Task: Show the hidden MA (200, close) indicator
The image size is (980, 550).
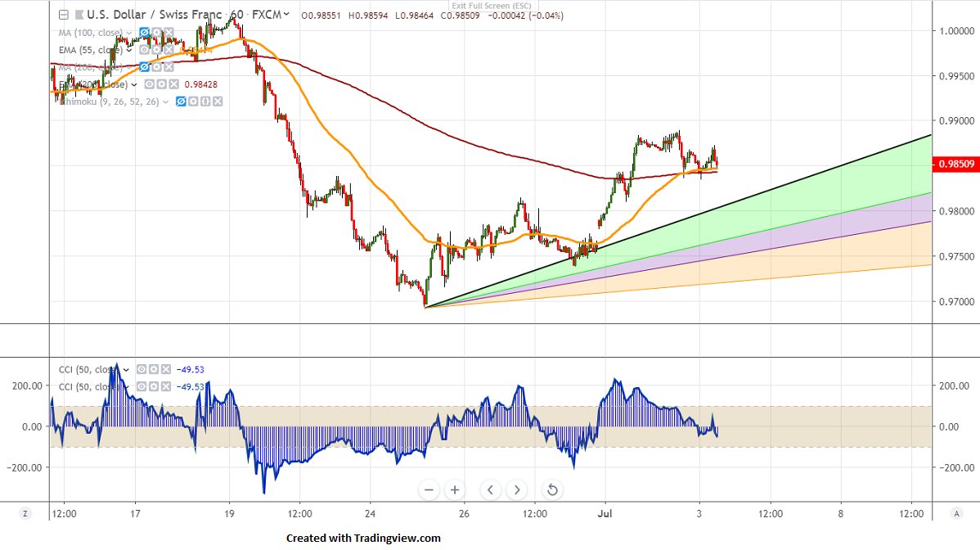Action: [x=144, y=67]
